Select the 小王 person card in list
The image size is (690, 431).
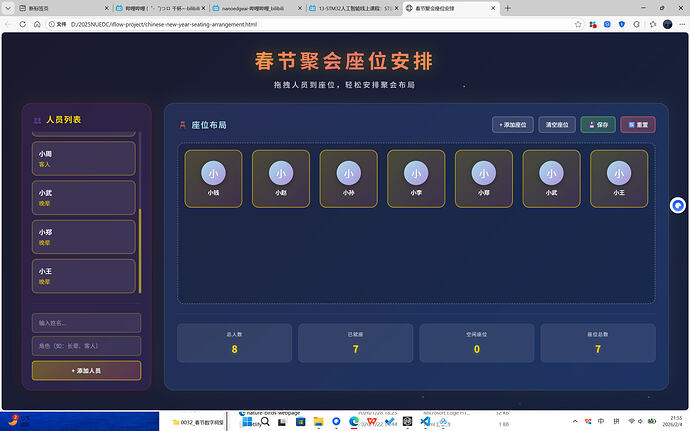click(84, 276)
